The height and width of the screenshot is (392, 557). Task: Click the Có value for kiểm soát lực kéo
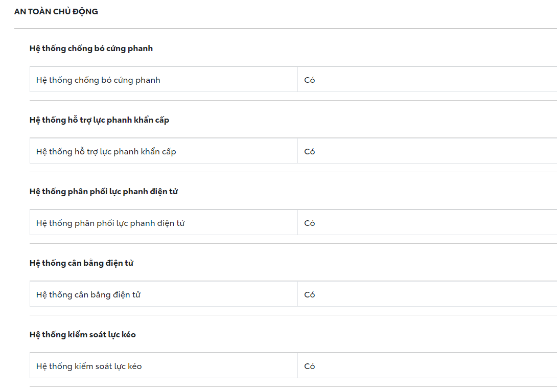click(309, 366)
